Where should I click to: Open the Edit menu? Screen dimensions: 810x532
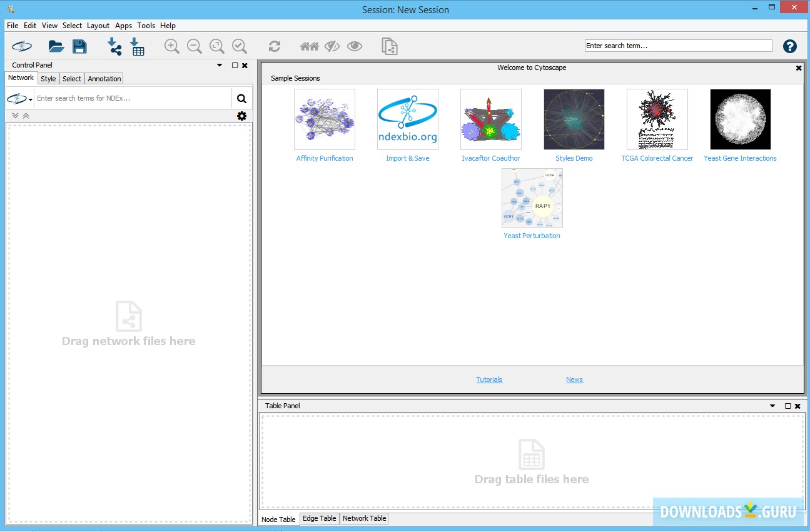(30, 26)
